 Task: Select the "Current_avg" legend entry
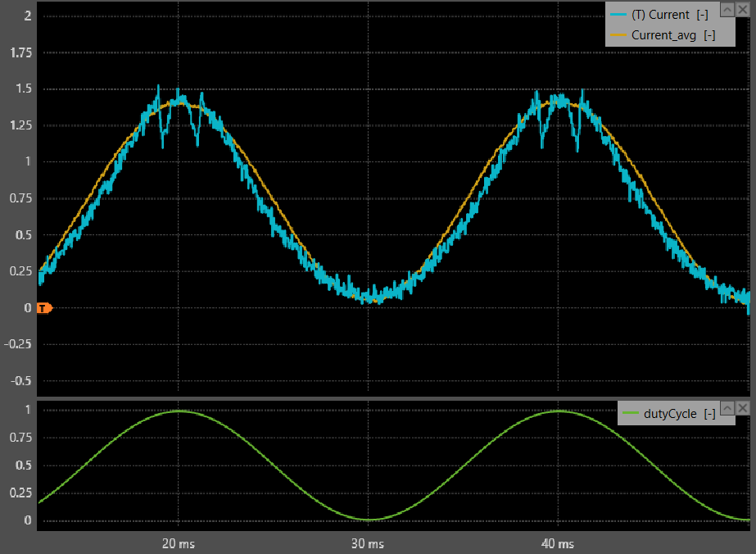click(663, 35)
